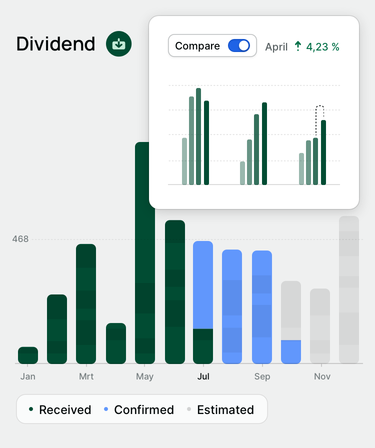This screenshot has width=375, height=448.
Task: Click the dotted outline bar in compare chart
Action: coord(320,121)
